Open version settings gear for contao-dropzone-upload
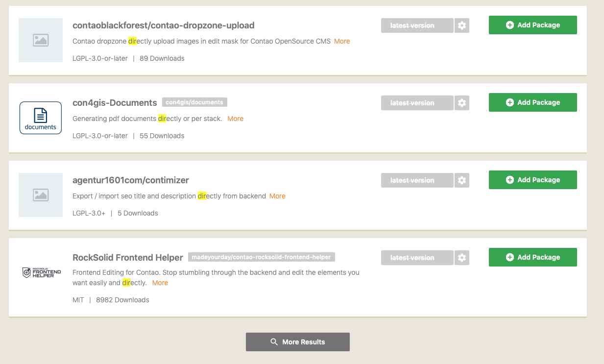The width and height of the screenshot is (604, 364). [x=462, y=25]
